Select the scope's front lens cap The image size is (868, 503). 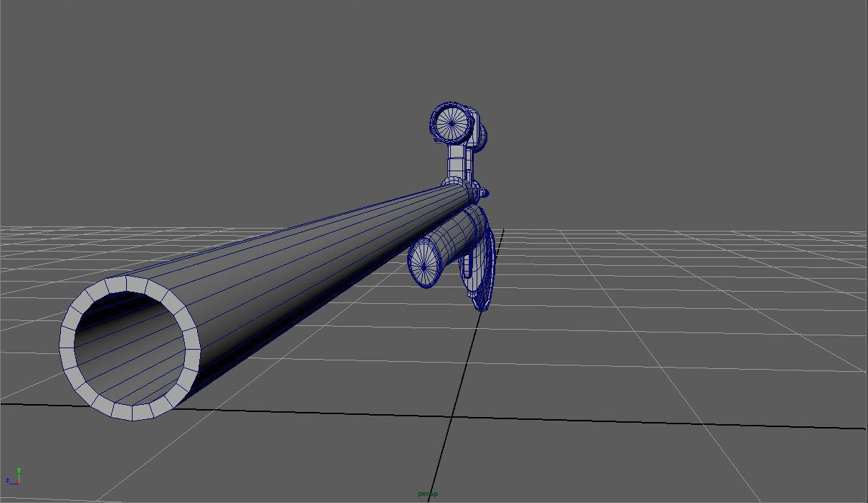(451, 123)
